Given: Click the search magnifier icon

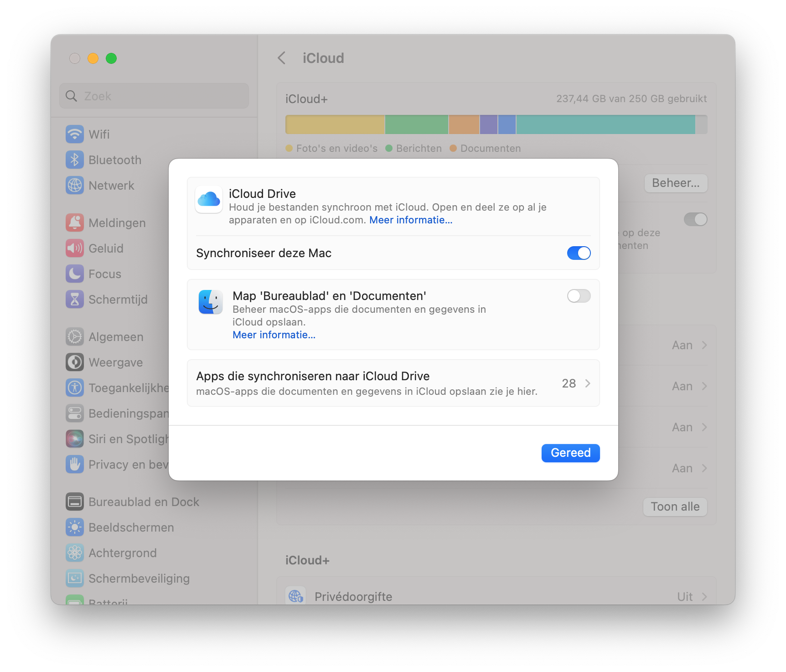Looking at the screenshot, I should pos(72,96).
